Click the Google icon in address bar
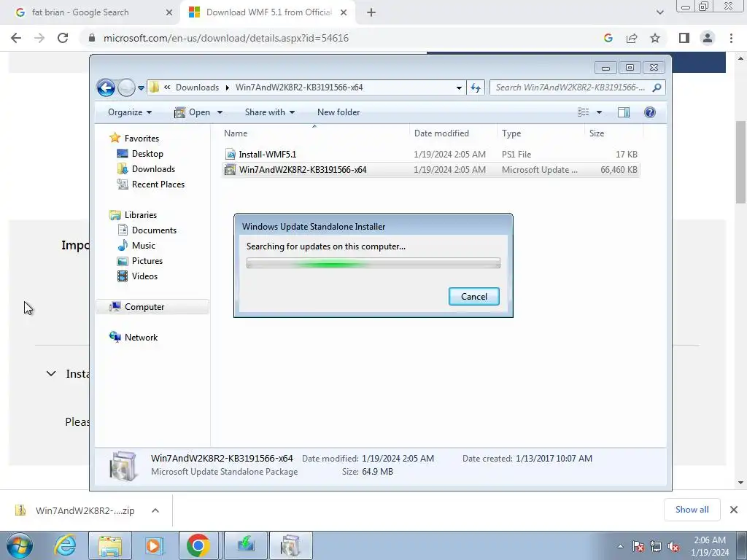 (x=608, y=38)
